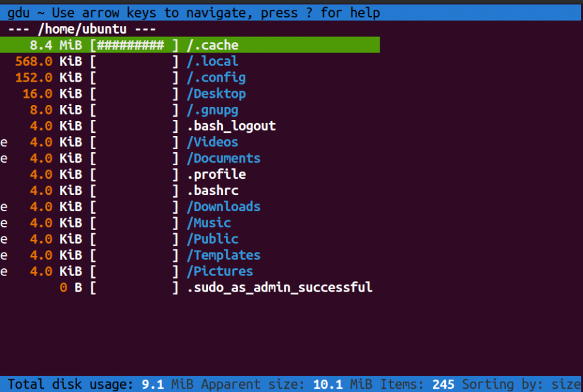
Task: Click the /Public directory entry
Action: coord(212,239)
